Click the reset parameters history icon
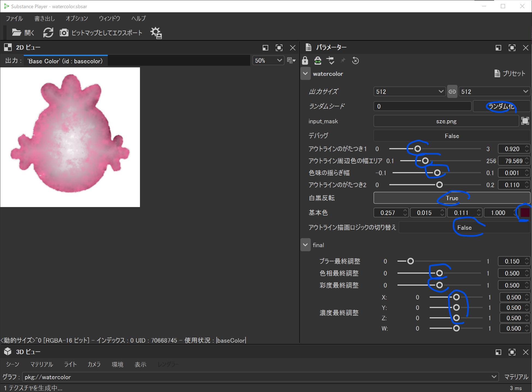Viewport: 532px width, 392px height. pyautogui.click(x=355, y=61)
